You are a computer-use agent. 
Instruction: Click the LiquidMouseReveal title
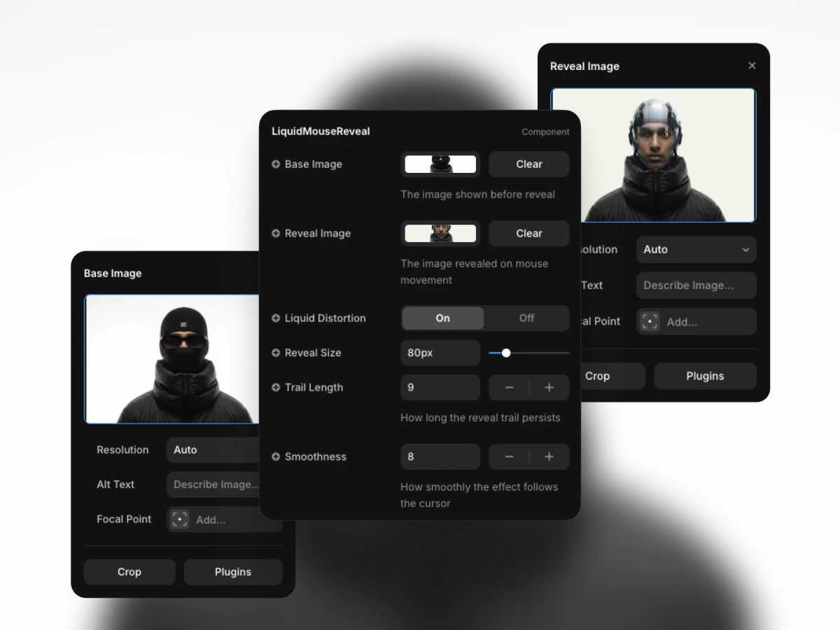pos(321,132)
